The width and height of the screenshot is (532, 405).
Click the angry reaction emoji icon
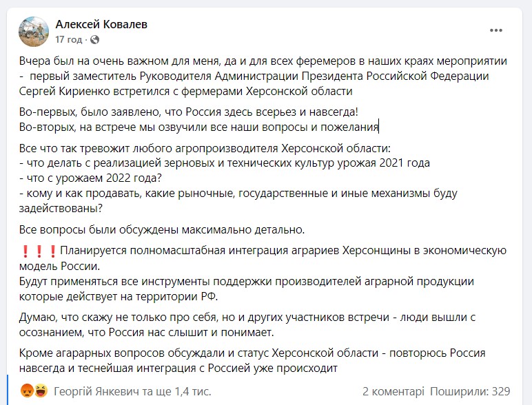coord(25,391)
